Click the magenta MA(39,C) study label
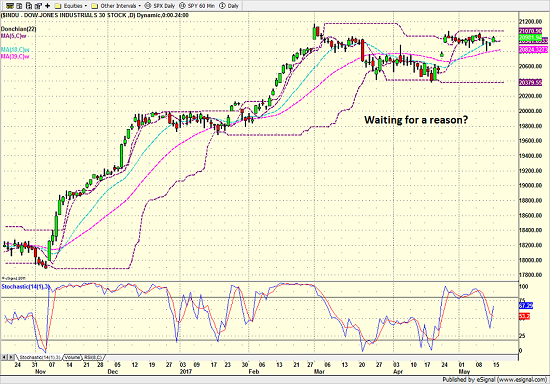 point(15,56)
